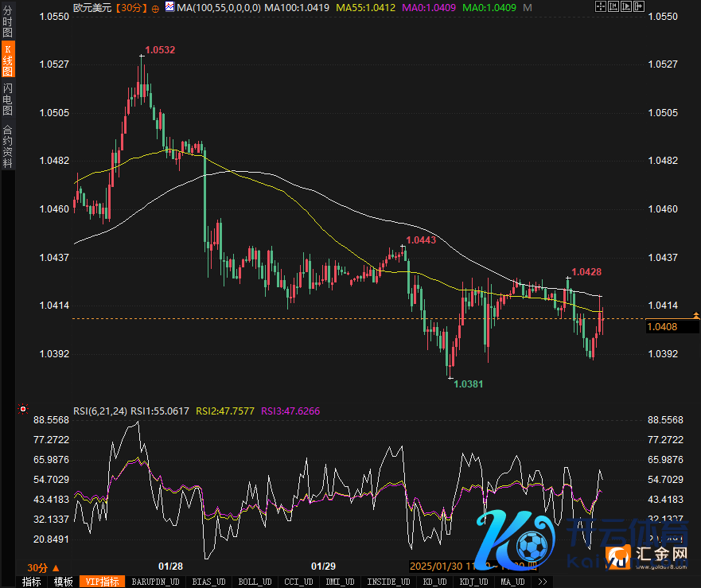701x588 pixels.
Task: Click the 指标 button
Action: [31, 582]
